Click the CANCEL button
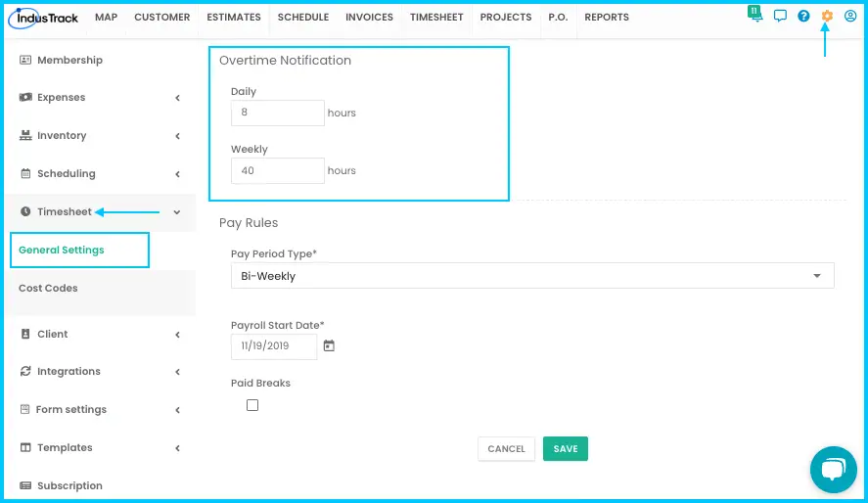Image resolution: width=868 pixels, height=503 pixels. [x=507, y=449]
